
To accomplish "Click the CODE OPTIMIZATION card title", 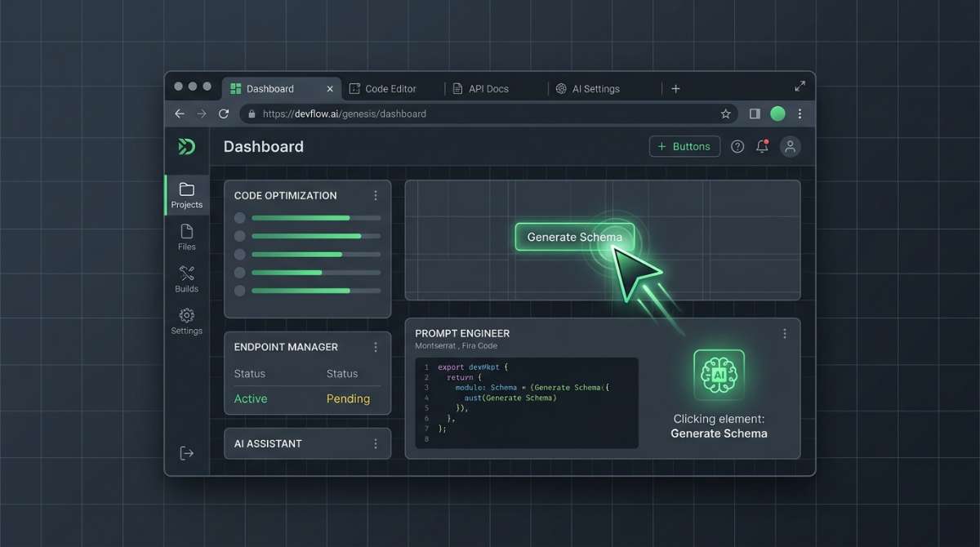I will coord(285,196).
